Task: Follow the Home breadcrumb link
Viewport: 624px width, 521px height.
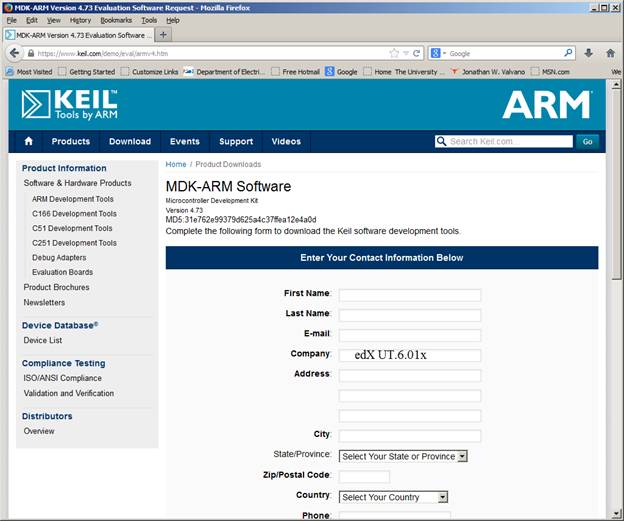Action: point(176,164)
